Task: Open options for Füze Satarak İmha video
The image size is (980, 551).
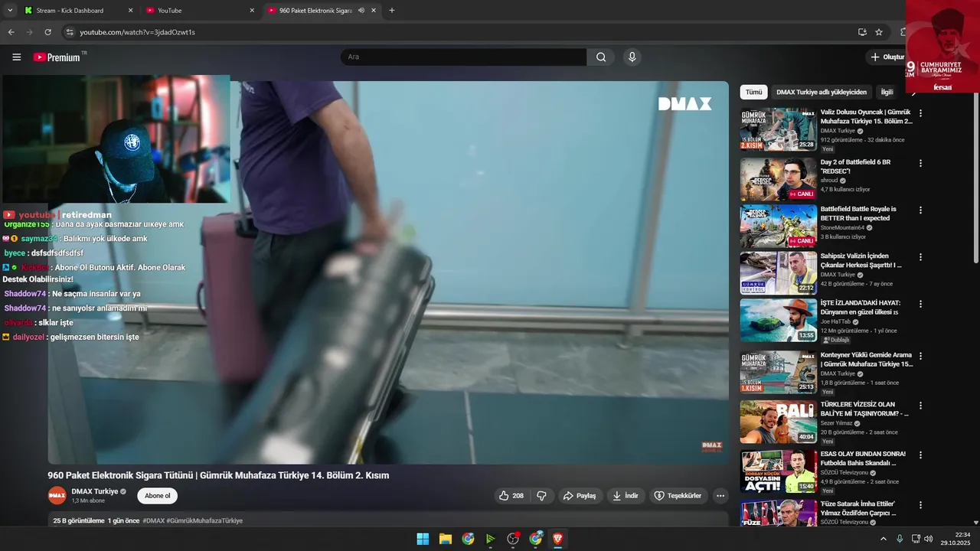Action: 920,505
